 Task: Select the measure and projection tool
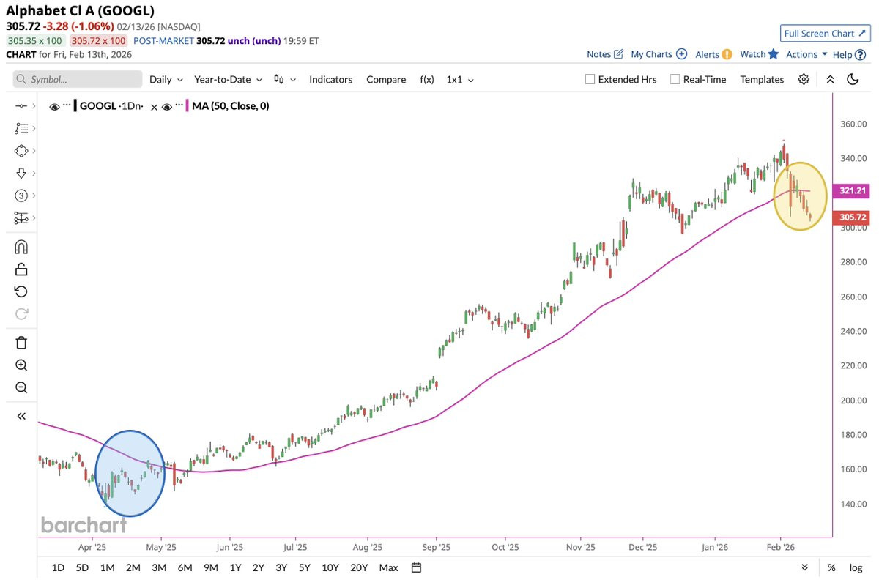click(21, 218)
